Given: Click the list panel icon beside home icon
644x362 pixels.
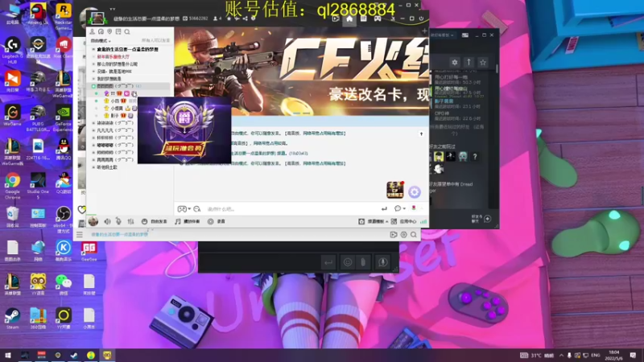Looking at the screenshot, I should pos(364,19).
